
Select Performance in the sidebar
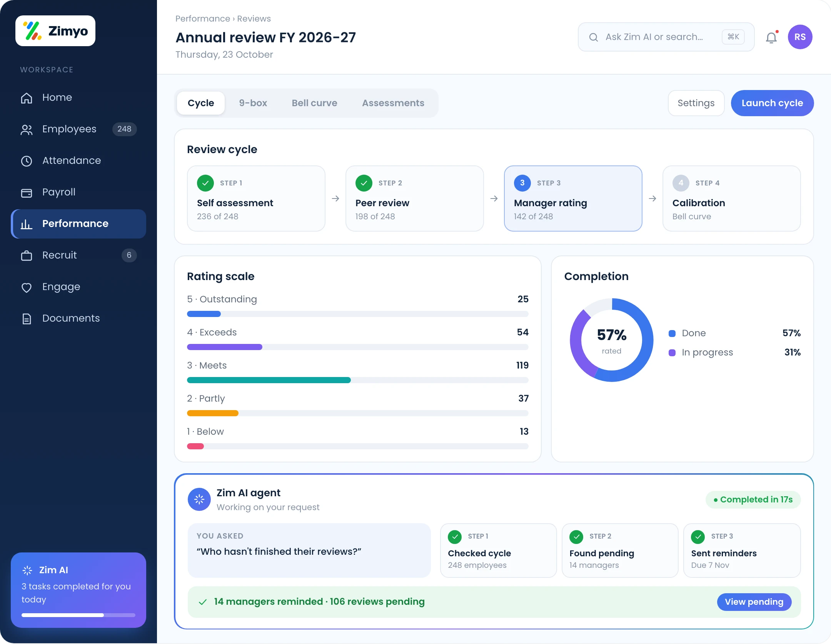click(78, 224)
